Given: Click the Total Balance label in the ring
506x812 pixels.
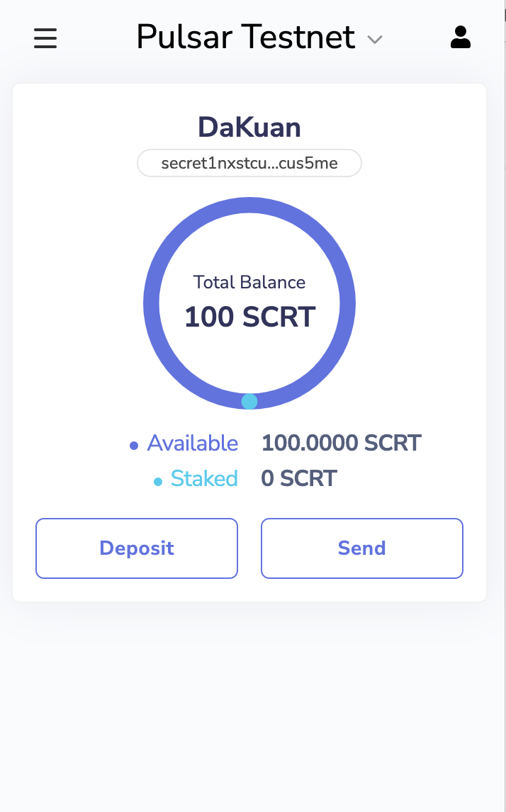Looking at the screenshot, I should click(249, 282).
